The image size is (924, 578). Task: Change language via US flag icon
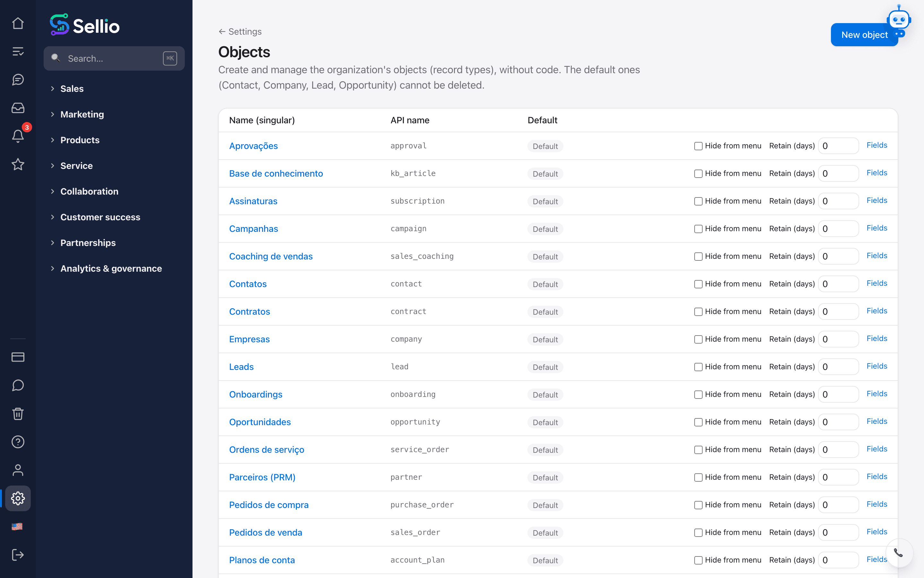coord(17,527)
